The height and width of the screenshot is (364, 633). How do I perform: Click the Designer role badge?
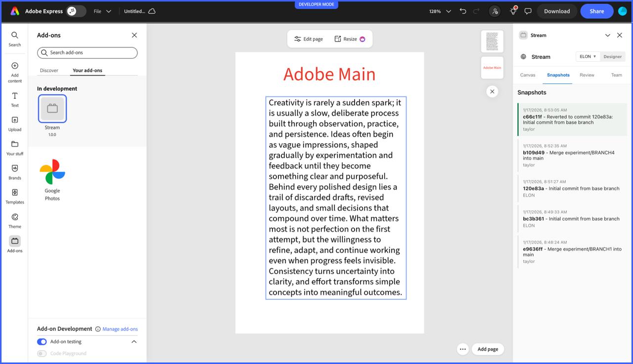point(613,56)
